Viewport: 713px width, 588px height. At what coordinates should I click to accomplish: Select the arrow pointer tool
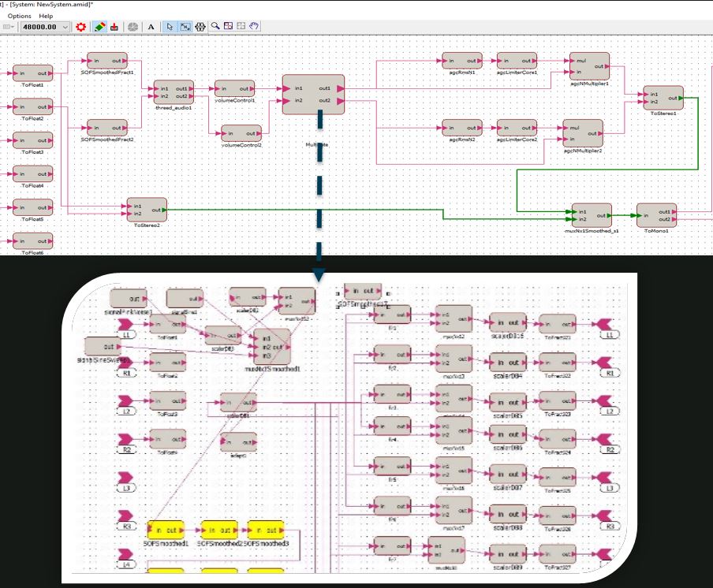click(x=170, y=27)
